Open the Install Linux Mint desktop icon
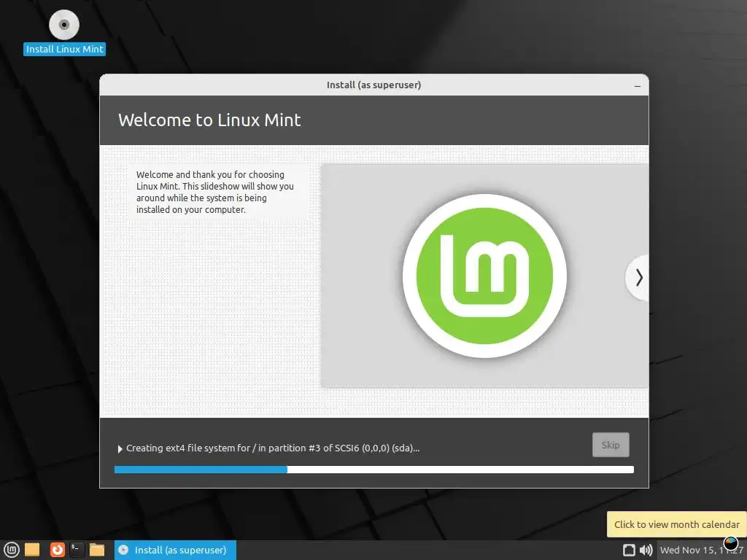Viewport: 747px width, 560px height. tap(64, 32)
